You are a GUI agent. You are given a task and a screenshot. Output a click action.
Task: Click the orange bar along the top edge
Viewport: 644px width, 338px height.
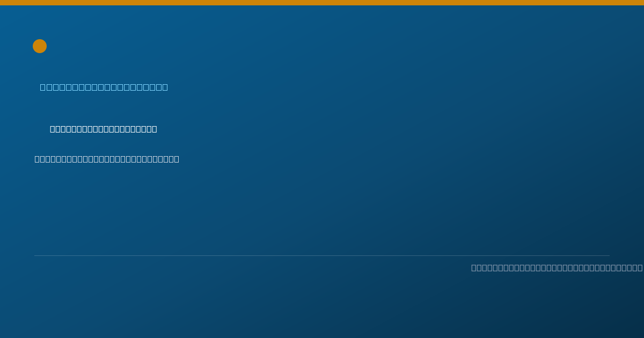[322, 3]
